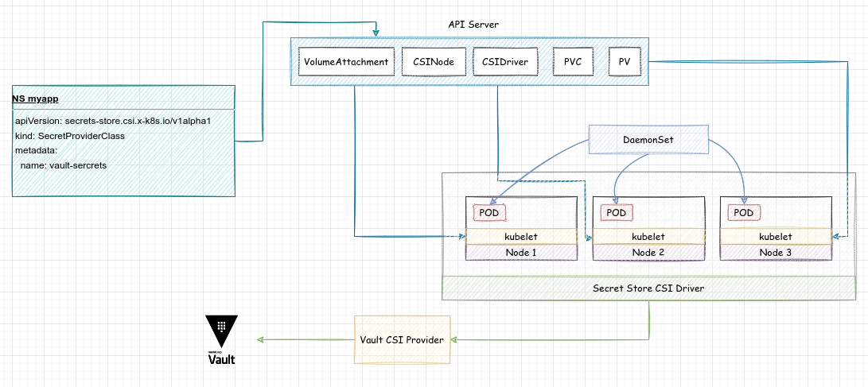868x387 pixels.
Task: Select the NS myapp header
Action: 123,99
